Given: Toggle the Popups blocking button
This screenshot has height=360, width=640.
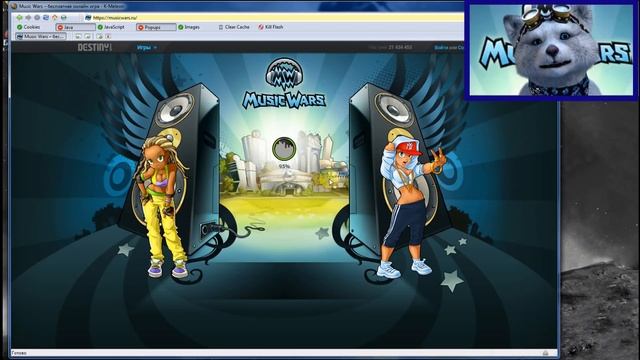Looking at the screenshot, I should click(x=156, y=27).
